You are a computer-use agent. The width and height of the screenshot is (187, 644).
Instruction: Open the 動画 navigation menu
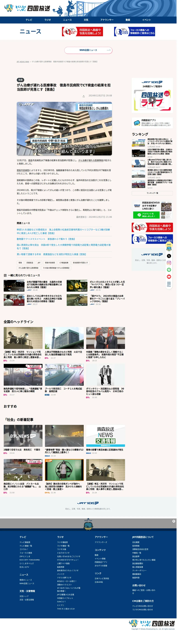(128, 20)
